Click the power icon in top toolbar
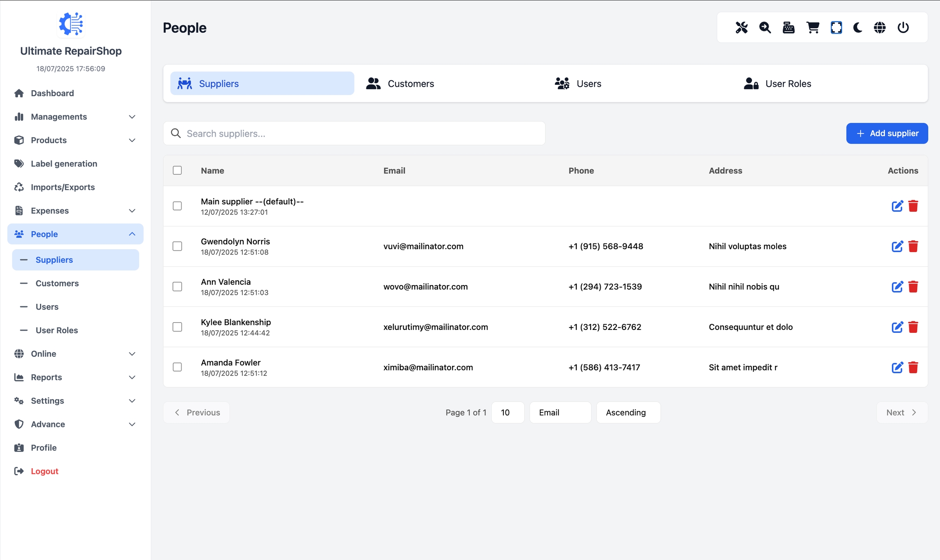The width and height of the screenshot is (940, 560). tap(903, 28)
